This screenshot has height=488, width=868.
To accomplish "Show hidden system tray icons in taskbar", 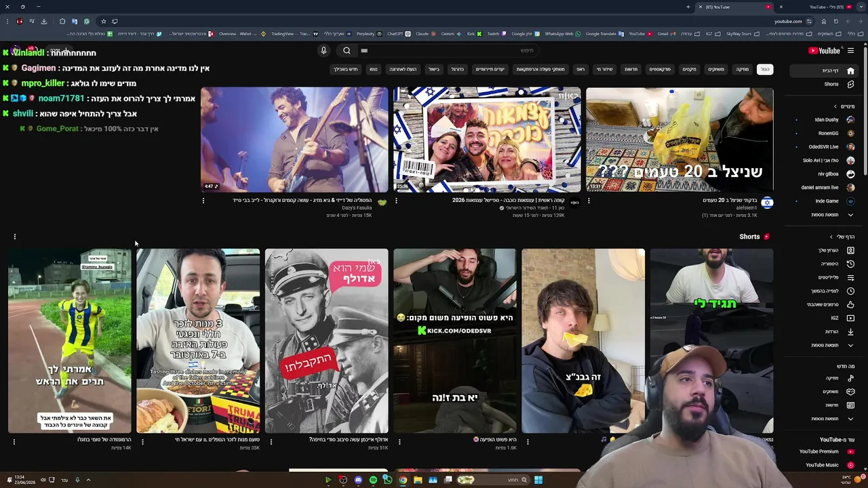I will [88, 480].
